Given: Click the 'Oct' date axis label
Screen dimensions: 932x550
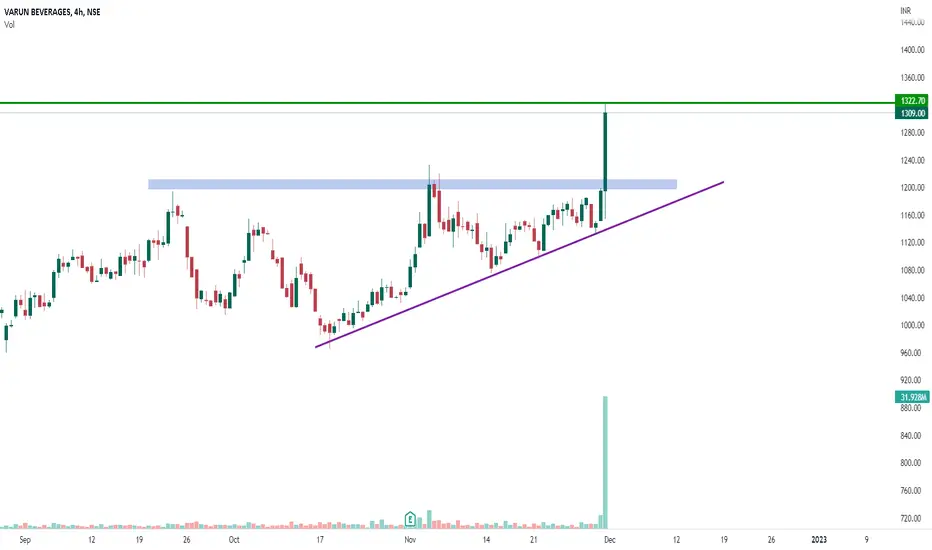Looking at the screenshot, I should pyautogui.click(x=234, y=539).
